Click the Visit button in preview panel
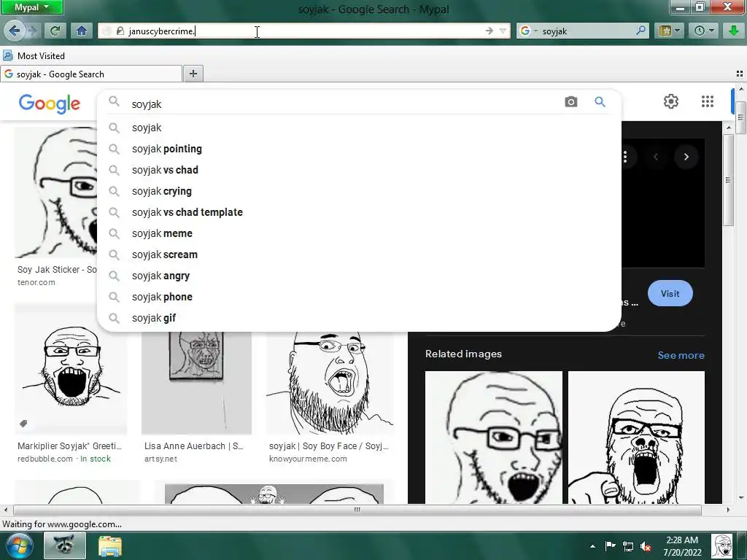Screen dimensions: 747x560 click(x=670, y=294)
